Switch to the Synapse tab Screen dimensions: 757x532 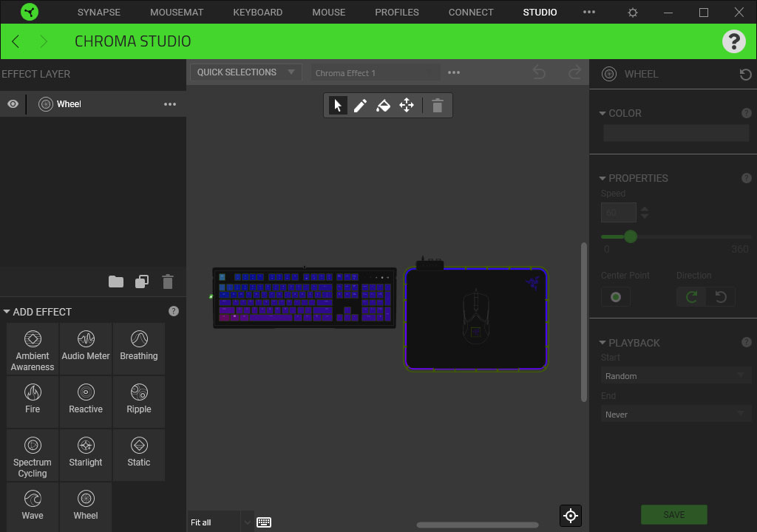click(99, 12)
